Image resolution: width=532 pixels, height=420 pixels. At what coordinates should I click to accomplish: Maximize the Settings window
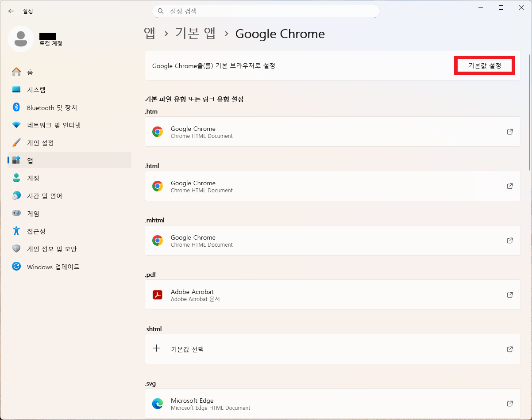point(501,8)
